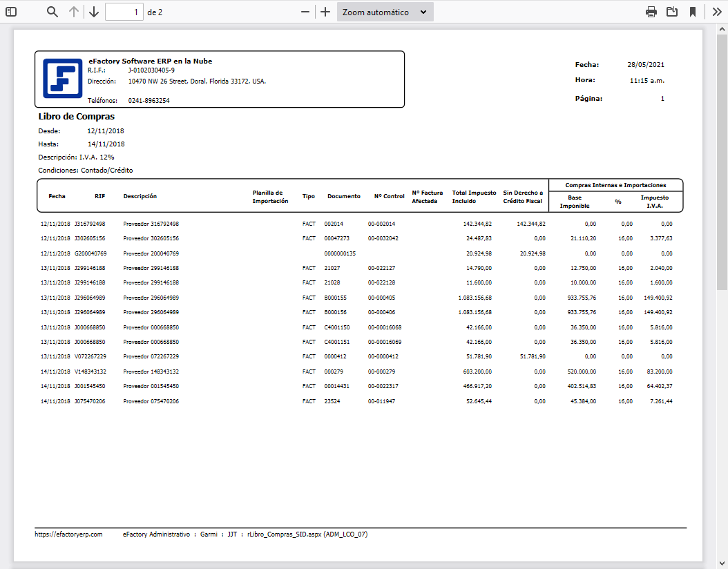Go to the previous page

click(x=74, y=12)
